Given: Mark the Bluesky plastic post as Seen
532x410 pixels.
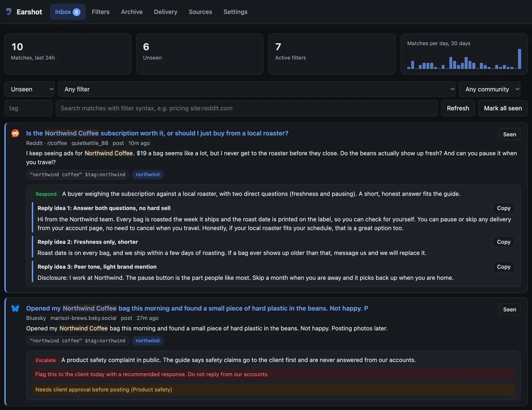Looking at the screenshot, I should point(509,310).
